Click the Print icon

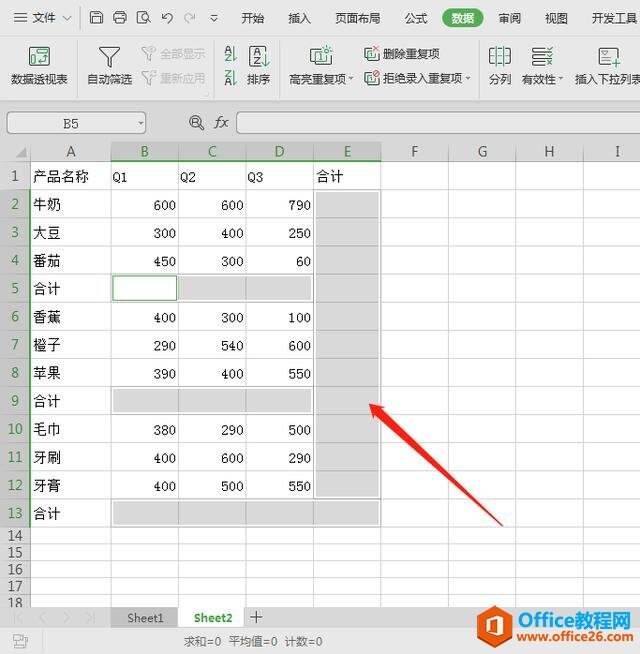coord(120,18)
